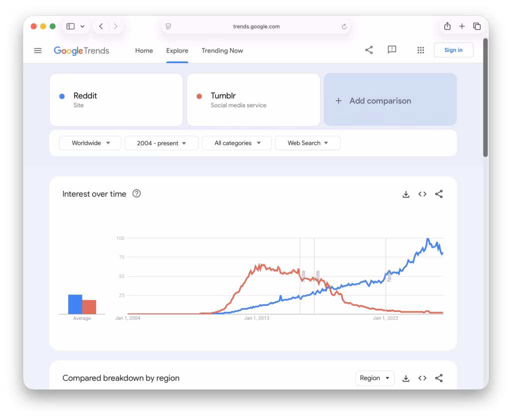Click embed icon for Interest over time
Viewport: 512px width, 420px height.
(422, 194)
